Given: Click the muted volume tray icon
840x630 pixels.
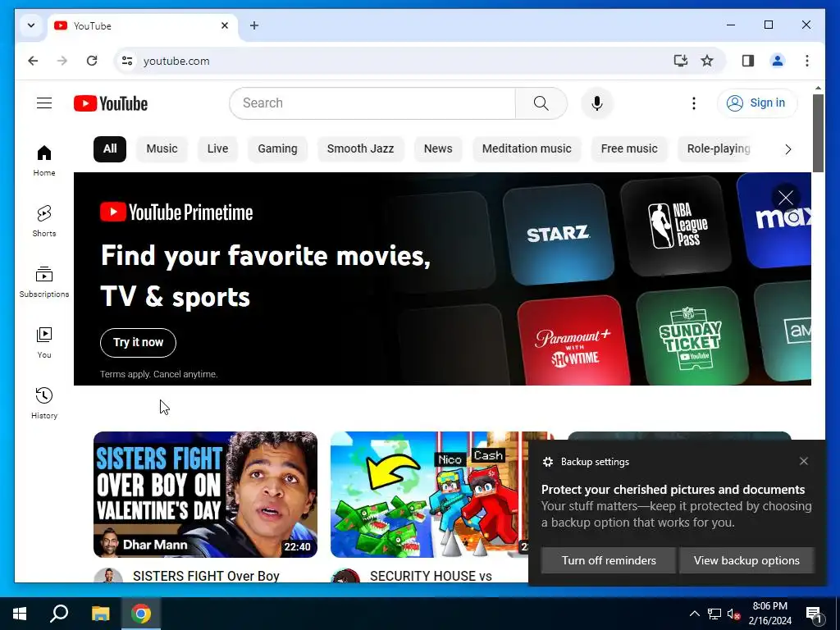Looking at the screenshot, I should (733, 614).
